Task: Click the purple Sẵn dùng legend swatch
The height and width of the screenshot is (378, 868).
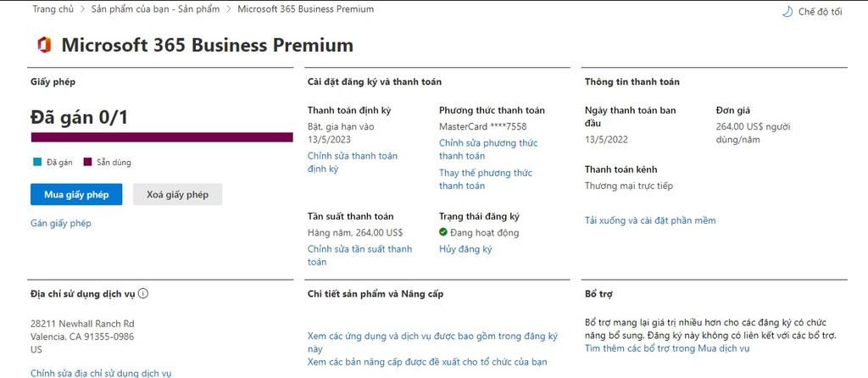Action: tap(87, 162)
